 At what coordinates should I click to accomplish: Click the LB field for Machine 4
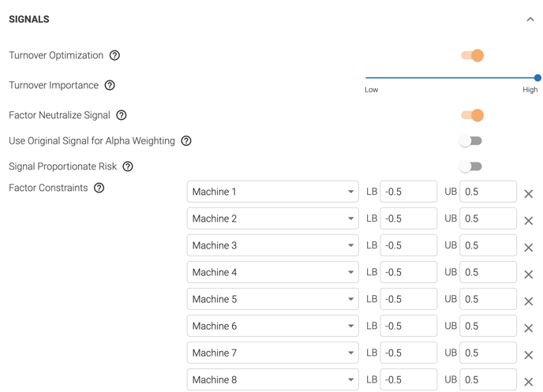coord(409,272)
